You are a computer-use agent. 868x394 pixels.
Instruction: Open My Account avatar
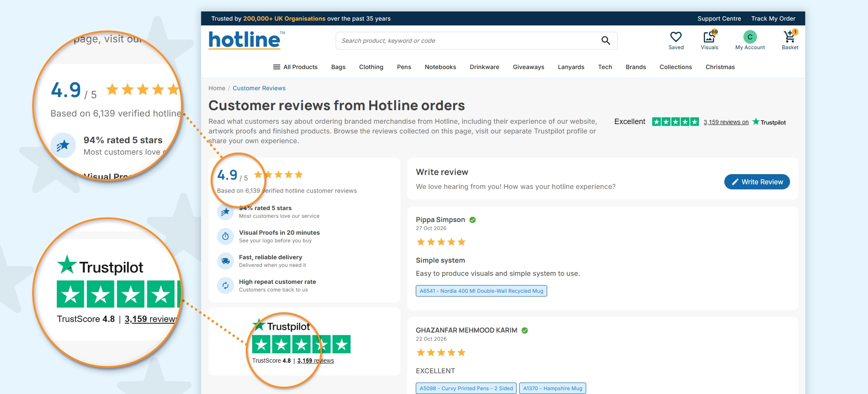(x=750, y=37)
